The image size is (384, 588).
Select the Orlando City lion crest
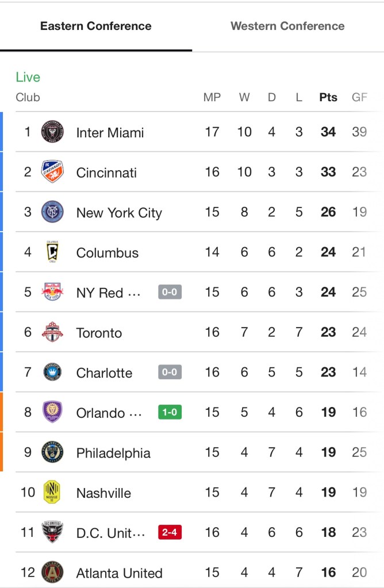tap(52, 412)
